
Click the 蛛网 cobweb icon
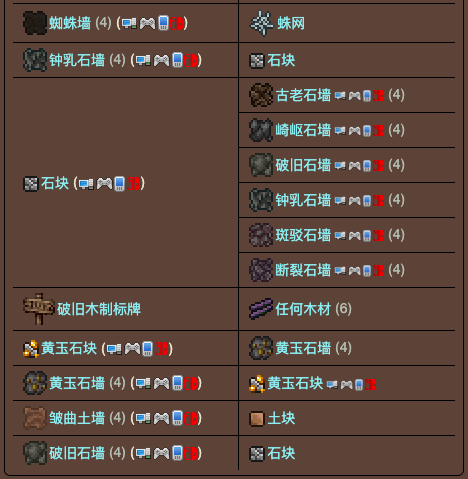click(262, 23)
